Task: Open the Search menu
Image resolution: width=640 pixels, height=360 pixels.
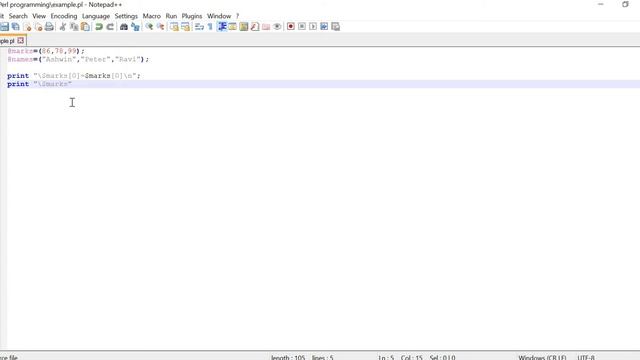Action: 18,16
